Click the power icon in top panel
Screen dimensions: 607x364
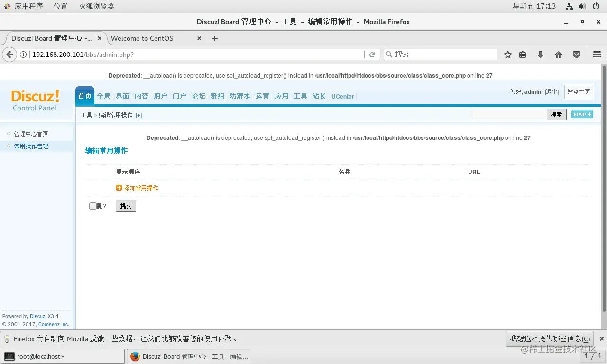click(596, 6)
